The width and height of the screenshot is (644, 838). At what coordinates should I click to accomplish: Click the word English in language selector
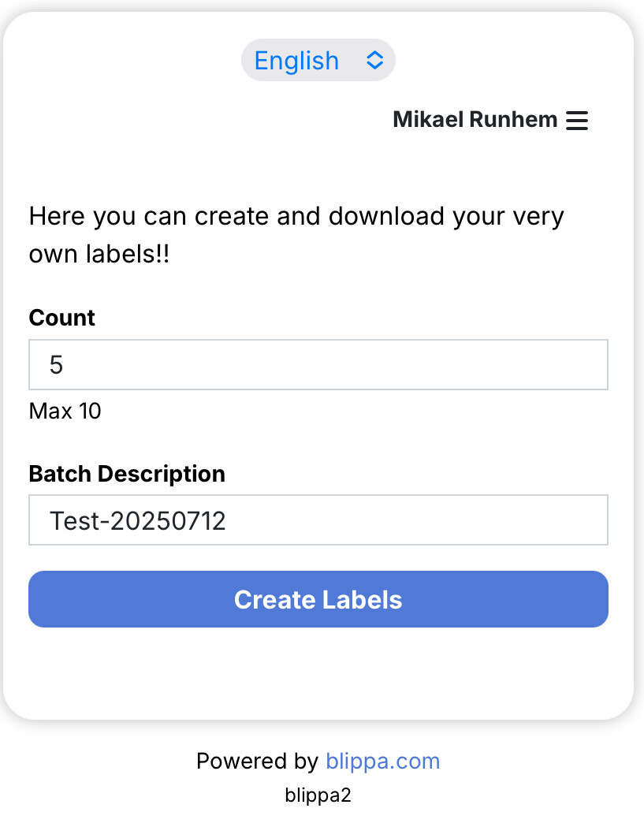coord(296,61)
